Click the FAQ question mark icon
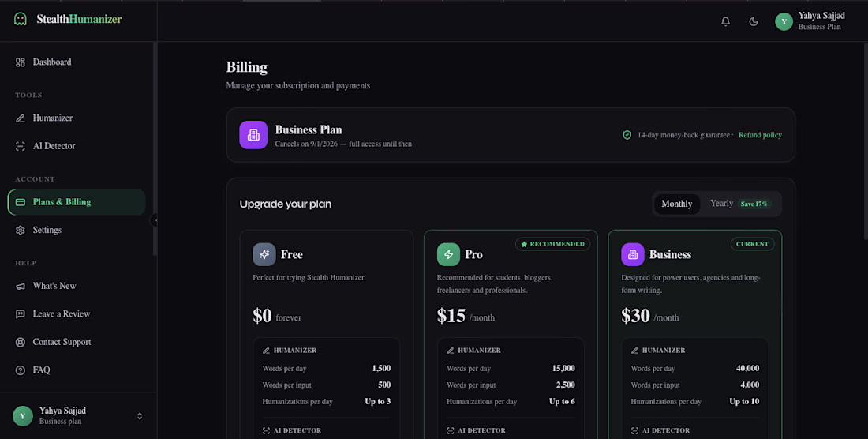The height and width of the screenshot is (439, 868). point(21,370)
